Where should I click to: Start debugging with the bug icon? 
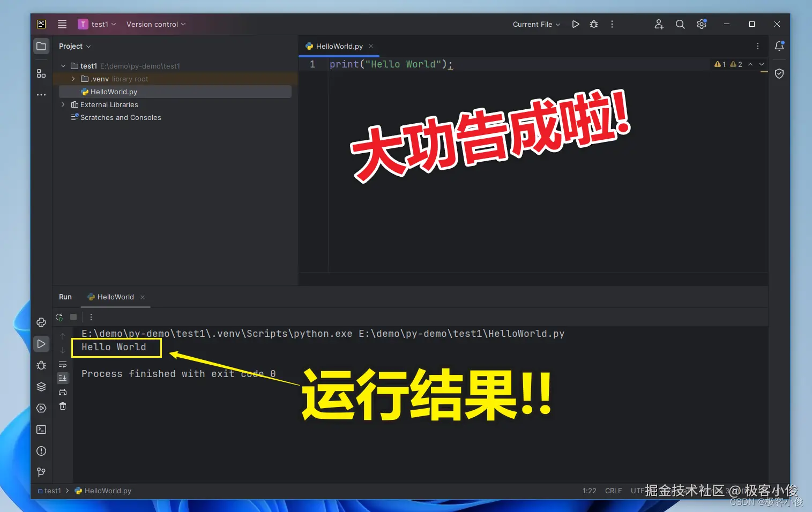[x=594, y=24]
